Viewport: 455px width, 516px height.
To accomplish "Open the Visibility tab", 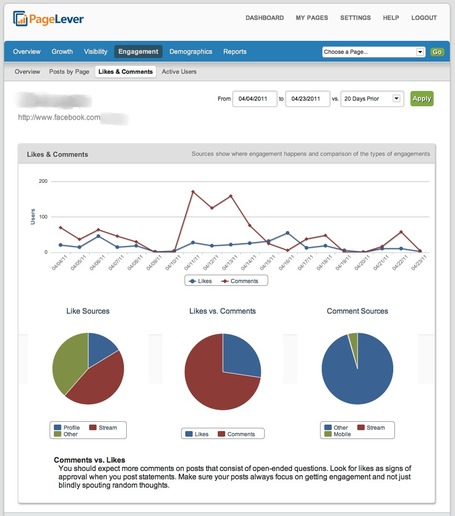I will pos(96,52).
